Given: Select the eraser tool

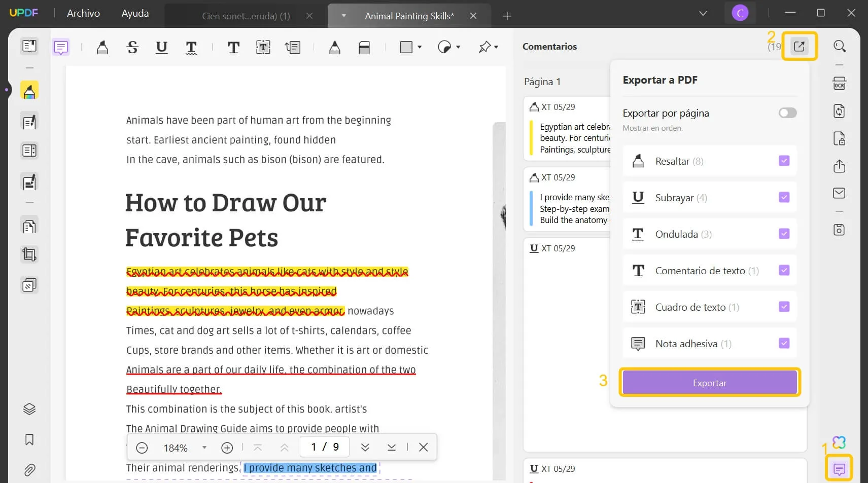Looking at the screenshot, I should (x=364, y=48).
